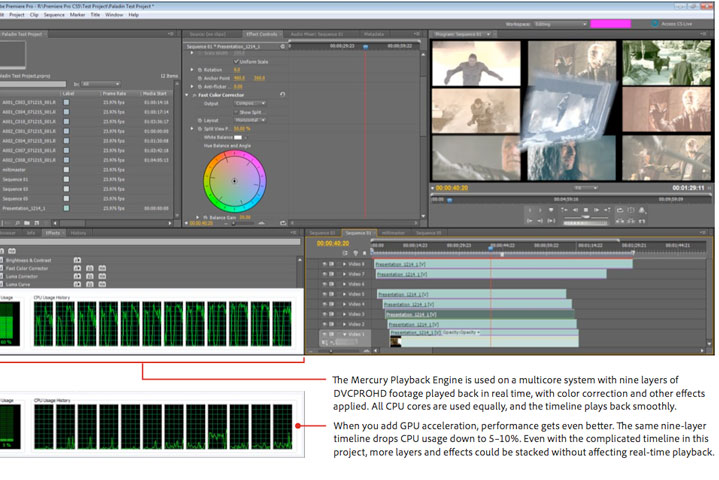Click the White Balance color swatch

pos(238,137)
